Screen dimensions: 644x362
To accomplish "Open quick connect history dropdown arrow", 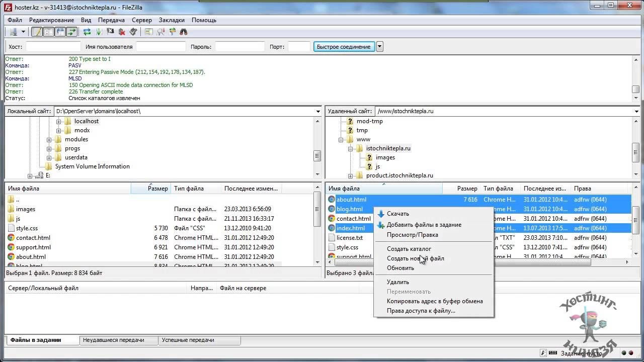I will pos(380,47).
